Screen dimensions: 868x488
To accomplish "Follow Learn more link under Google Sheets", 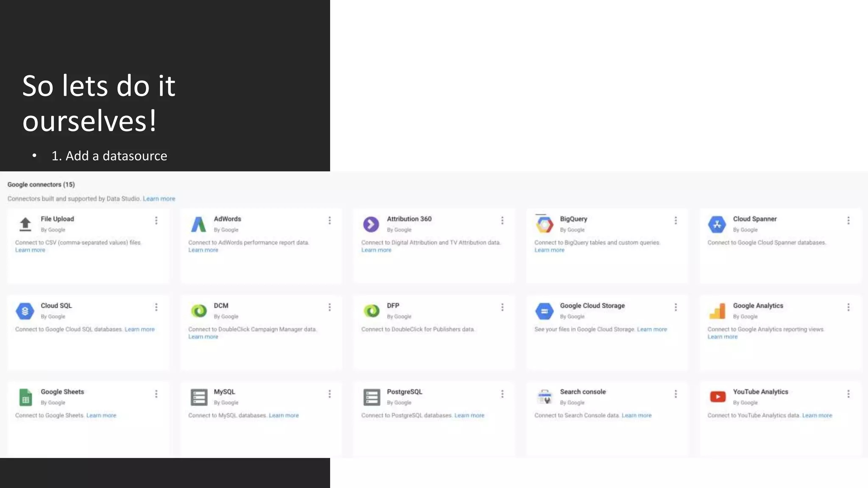I will [101, 416].
